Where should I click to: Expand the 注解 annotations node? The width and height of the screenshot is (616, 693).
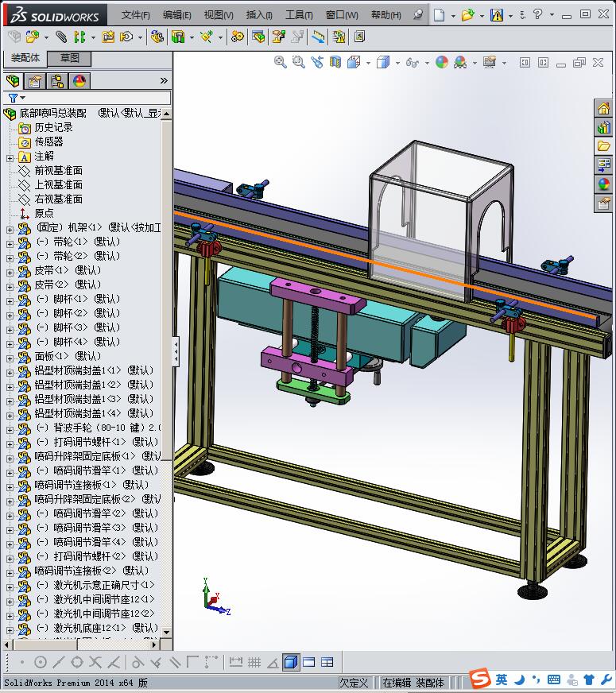pos(10,158)
